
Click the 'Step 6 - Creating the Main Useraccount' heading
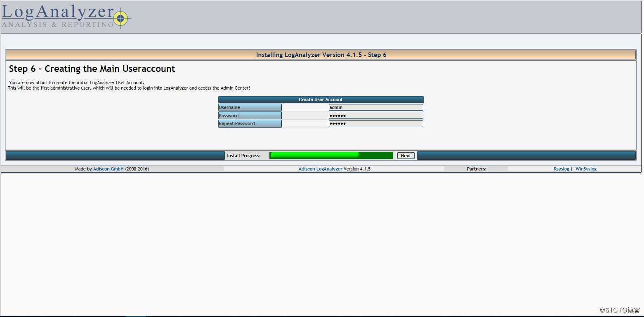pos(92,69)
